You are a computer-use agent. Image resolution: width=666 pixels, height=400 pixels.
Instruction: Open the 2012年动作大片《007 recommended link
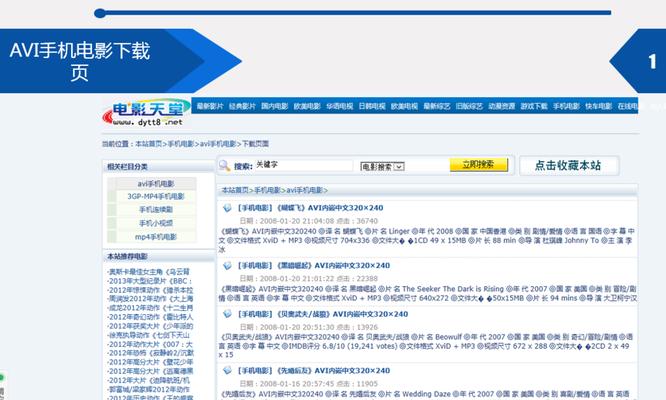coord(150,344)
